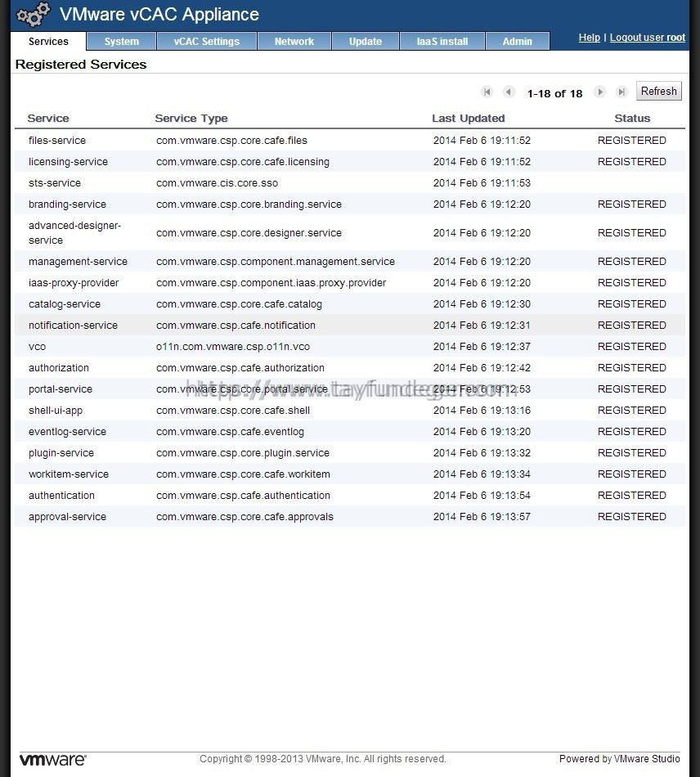Click com.vmware.csp.core.cafe.files service type
The height and width of the screenshot is (777, 700).
pyautogui.click(x=232, y=141)
